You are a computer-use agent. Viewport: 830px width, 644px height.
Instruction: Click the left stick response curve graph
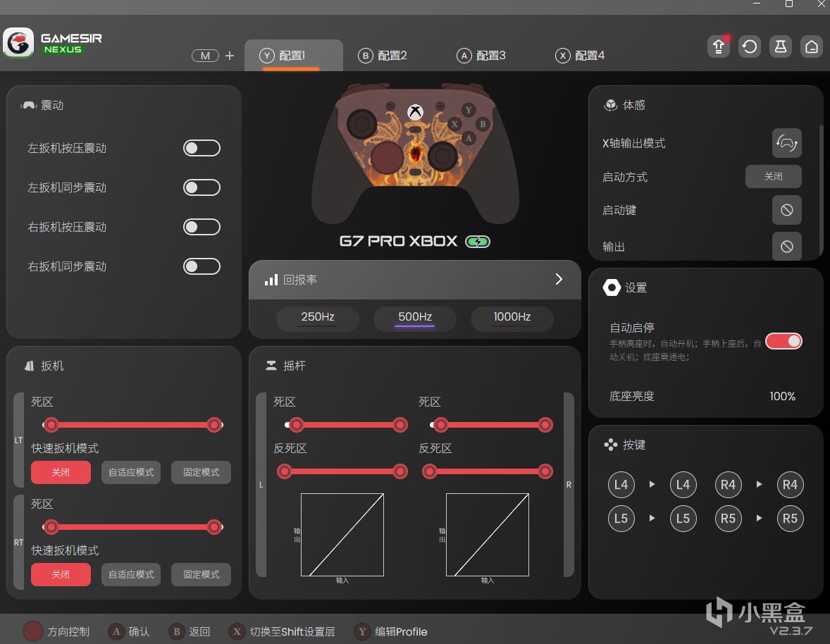(342, 535)
